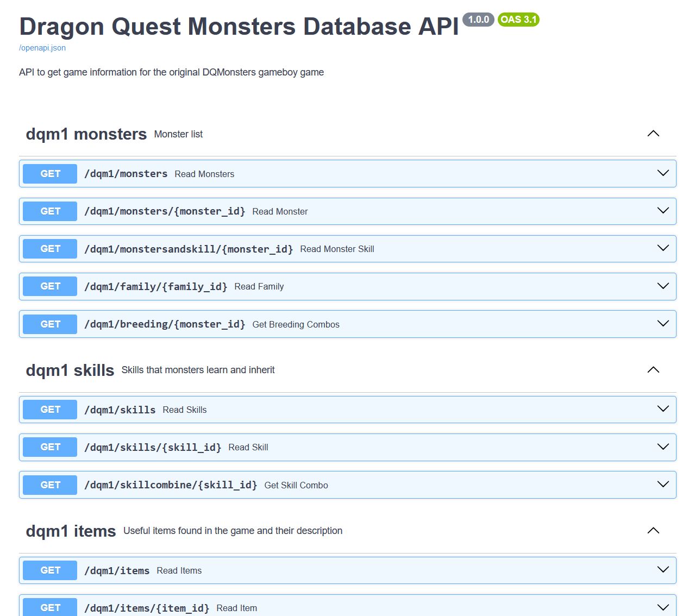Click the 1.0.0 version badge

point(478,20)
